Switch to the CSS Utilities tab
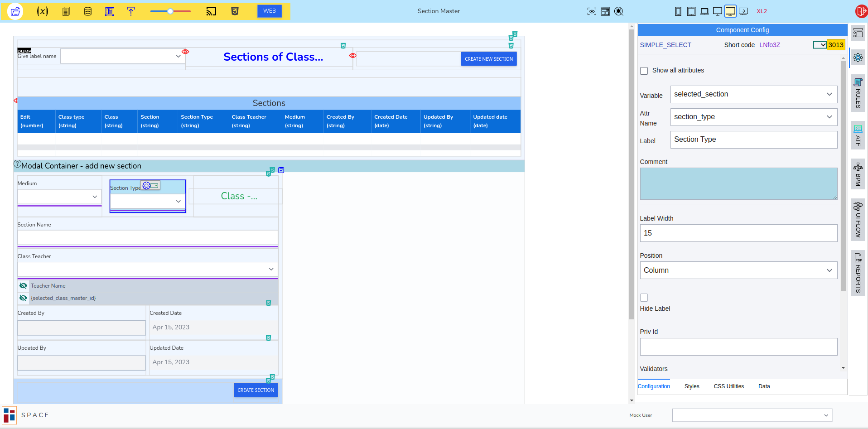Image resolution: width=868 pixels, height=429 pixels. click(728, 386)
